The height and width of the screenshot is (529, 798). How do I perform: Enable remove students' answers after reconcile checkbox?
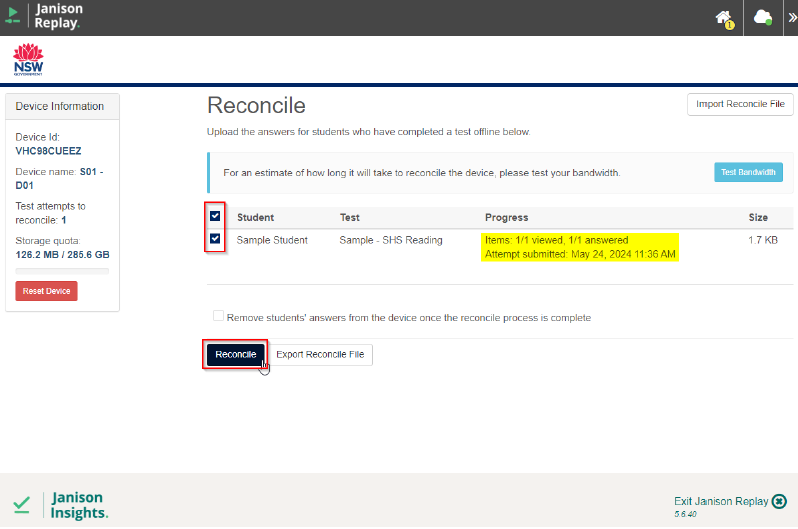click(x=218, y=316)
